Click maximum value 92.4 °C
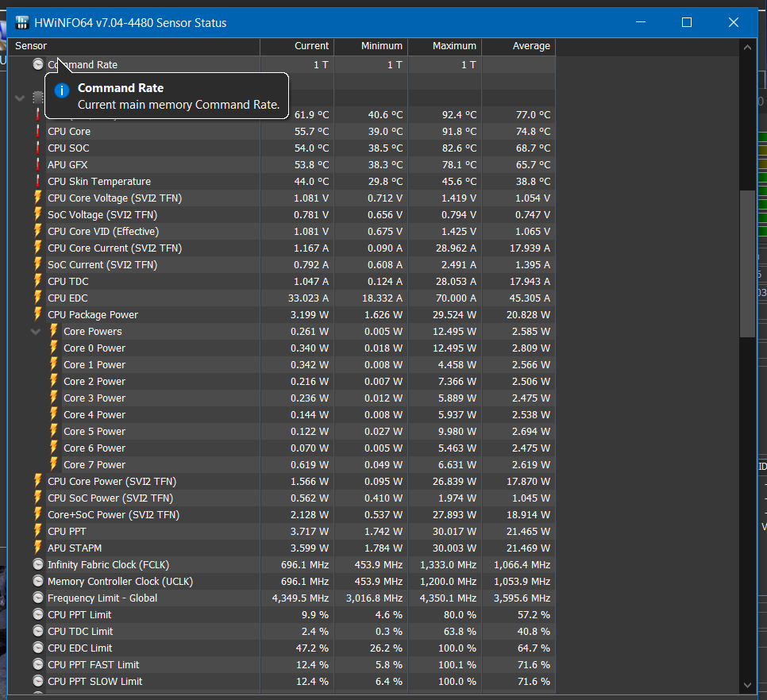 pos(459,114)
